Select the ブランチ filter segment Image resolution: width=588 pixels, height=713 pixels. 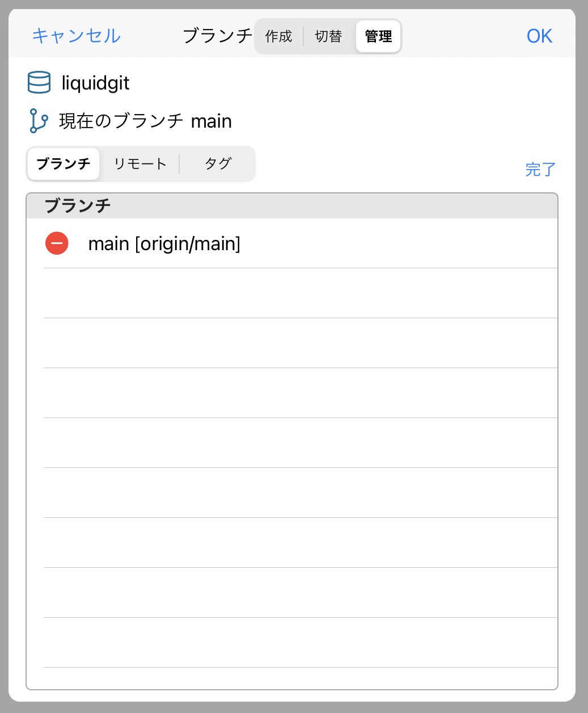point(64,164)
